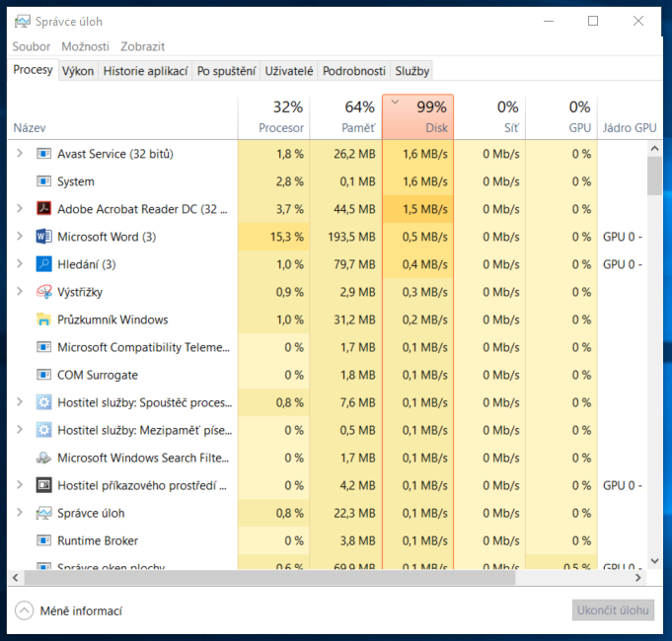Select the Hledání search magnifier icon

pyautogui.click(x=43, y=264)
